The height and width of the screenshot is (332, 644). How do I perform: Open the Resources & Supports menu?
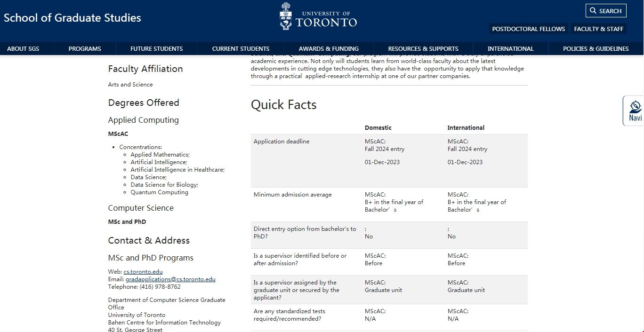tap(423, 48)
